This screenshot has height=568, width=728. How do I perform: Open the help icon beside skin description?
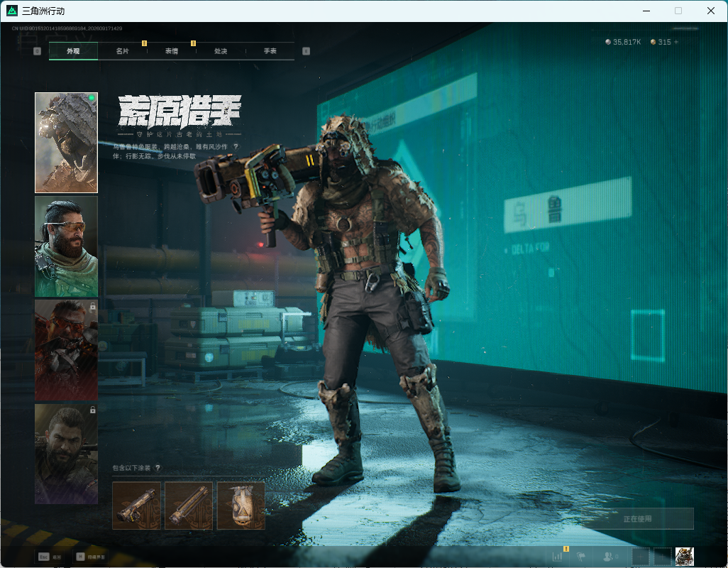pyautogui.click(x=236, y=147)
